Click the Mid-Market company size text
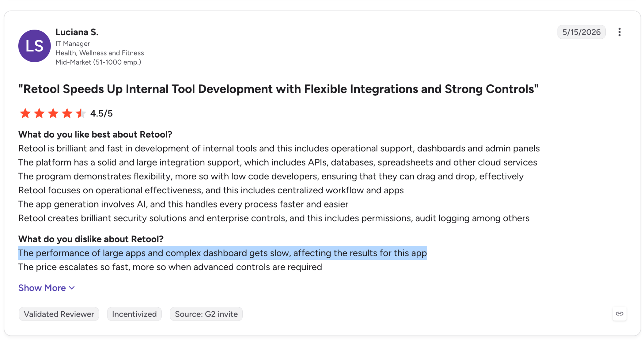644x340 pixels. point(98,62)
